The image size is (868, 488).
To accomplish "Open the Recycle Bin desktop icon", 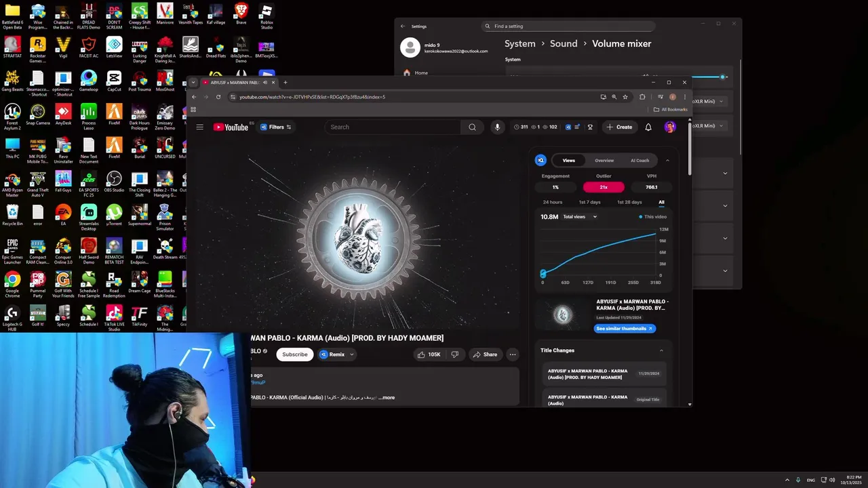I will (12, 215).
